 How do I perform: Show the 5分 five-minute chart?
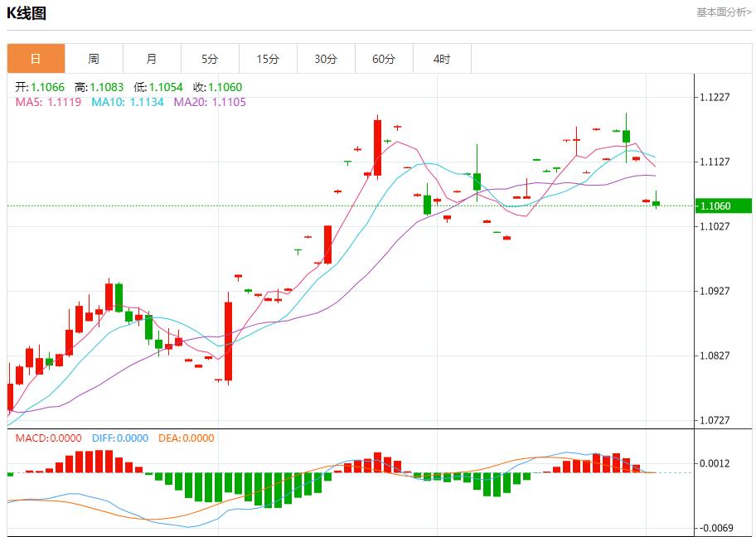[210, 59]
